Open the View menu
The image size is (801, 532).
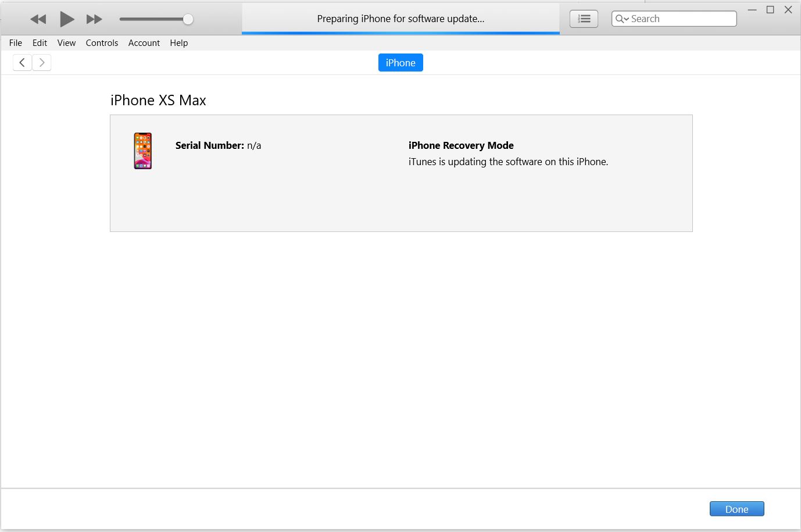click(x=66, y=43)
